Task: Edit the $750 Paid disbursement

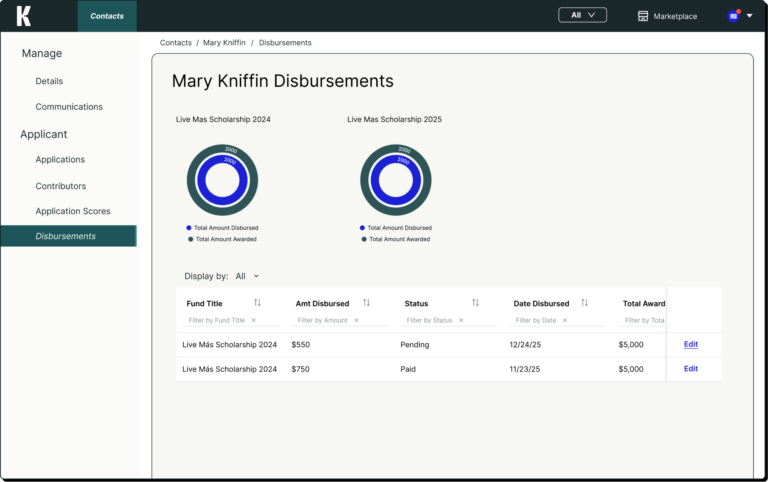Action: pyautogui.click(x=691, y=369)
